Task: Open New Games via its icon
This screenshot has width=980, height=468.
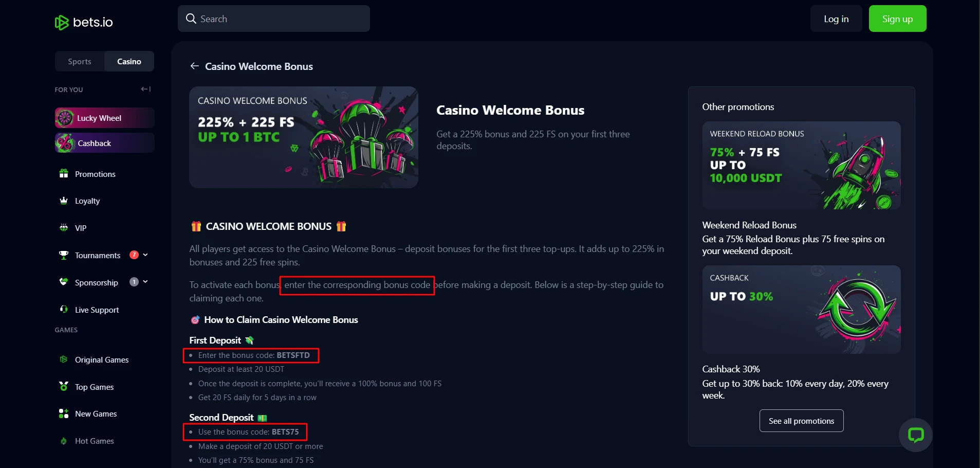Action: [63, 413]
